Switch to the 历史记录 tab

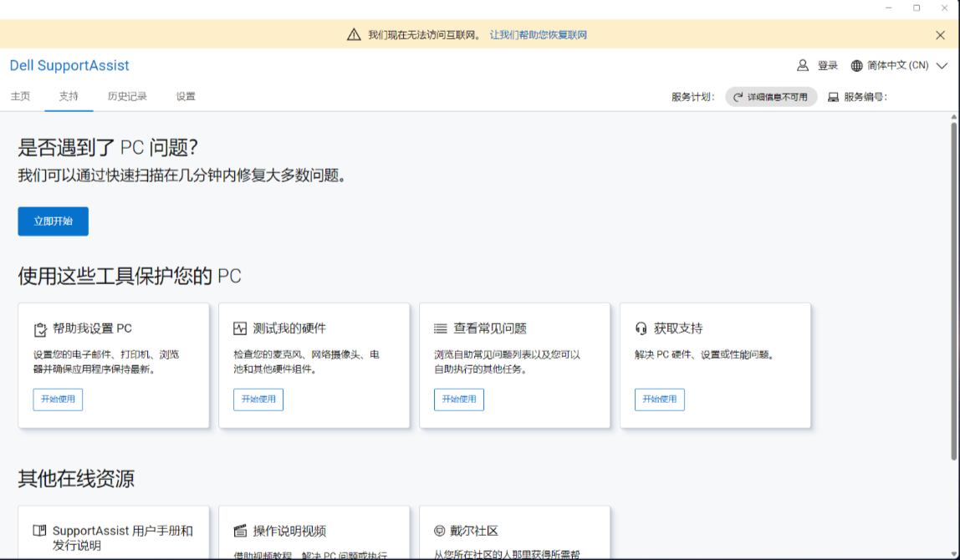click(x=127, y=96)
